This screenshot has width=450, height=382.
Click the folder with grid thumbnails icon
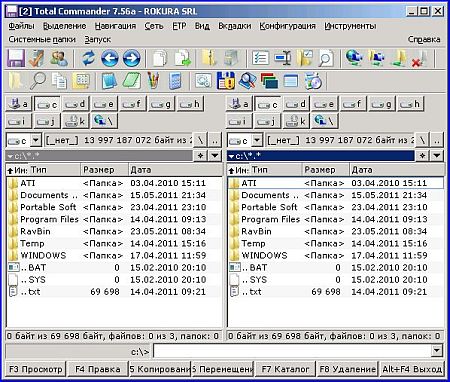coord(81,81)
